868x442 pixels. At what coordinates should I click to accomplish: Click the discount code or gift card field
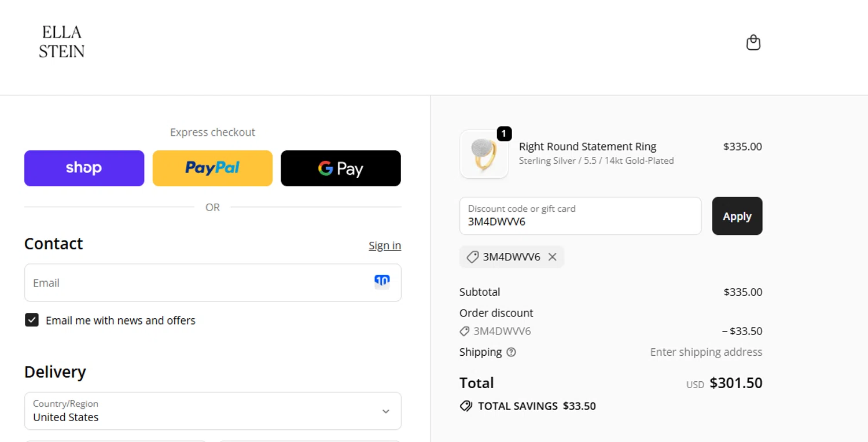pos(580,216)
